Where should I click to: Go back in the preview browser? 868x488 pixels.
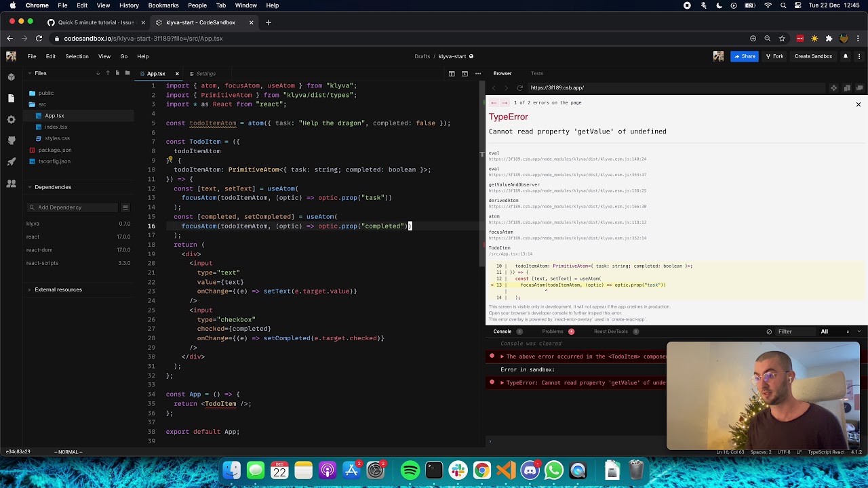(494, 87)
